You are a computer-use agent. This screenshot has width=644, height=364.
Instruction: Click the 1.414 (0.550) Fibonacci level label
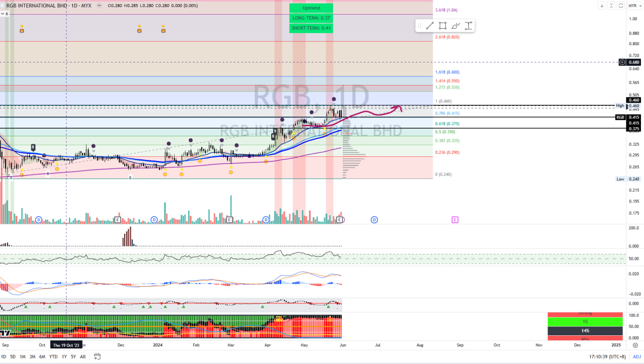click(447, 81)
